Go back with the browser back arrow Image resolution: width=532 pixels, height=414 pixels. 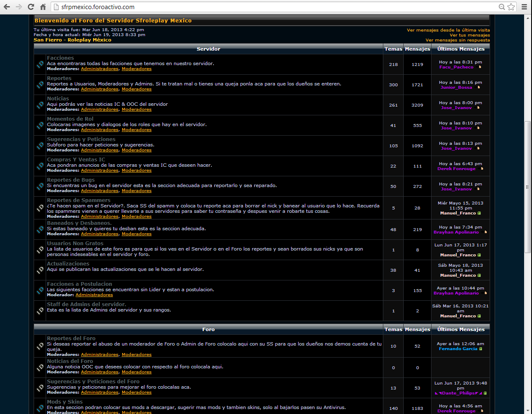pos(7,7)
